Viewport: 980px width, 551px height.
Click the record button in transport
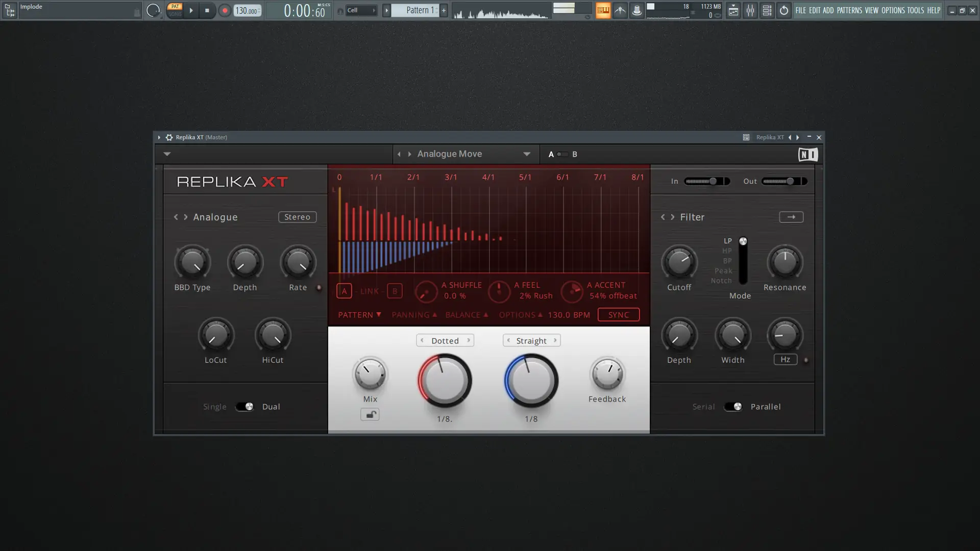tap(225, 10)
